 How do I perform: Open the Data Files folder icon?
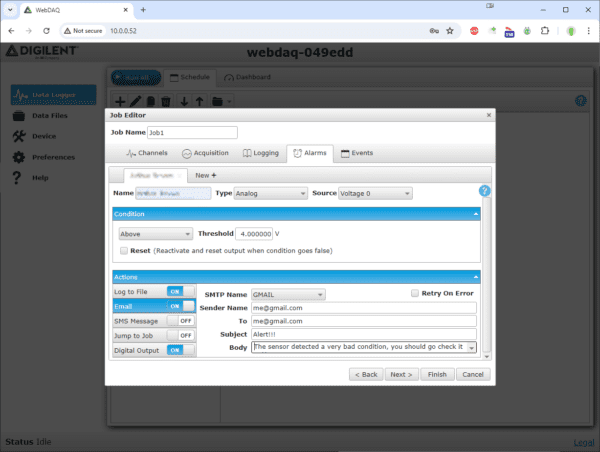(17, 116)
